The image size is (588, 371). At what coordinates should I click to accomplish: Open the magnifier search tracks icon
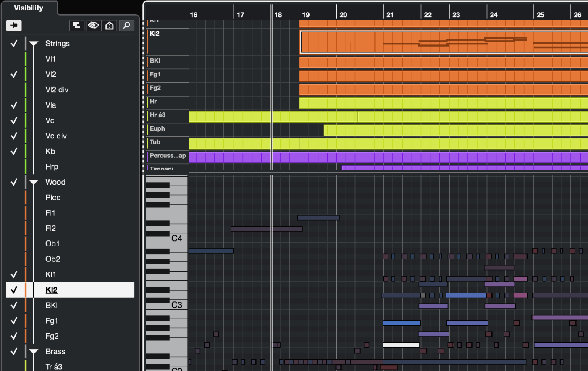click(x=126, y=26)
